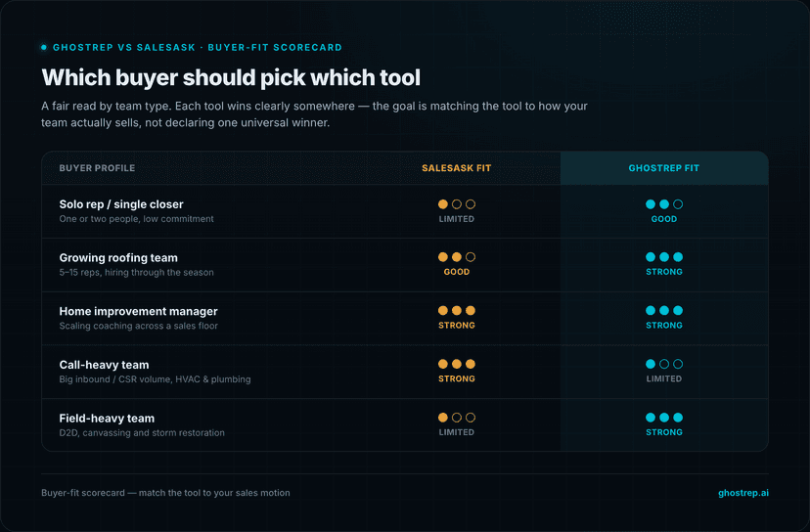Select the 'Field-heavy team' row title

[107, 419]
